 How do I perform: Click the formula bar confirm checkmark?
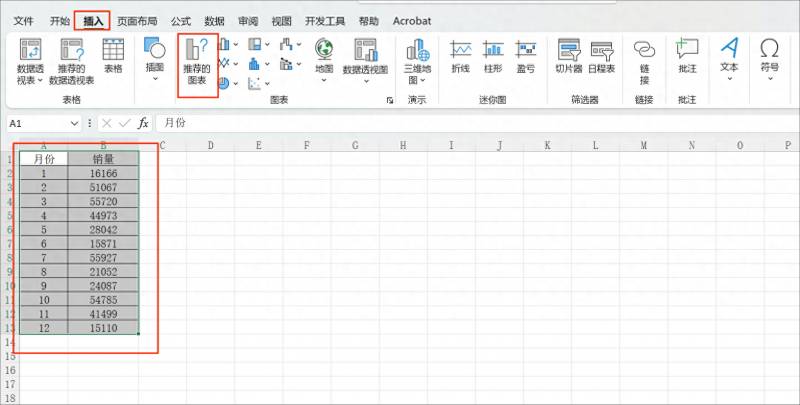[124, 123]
